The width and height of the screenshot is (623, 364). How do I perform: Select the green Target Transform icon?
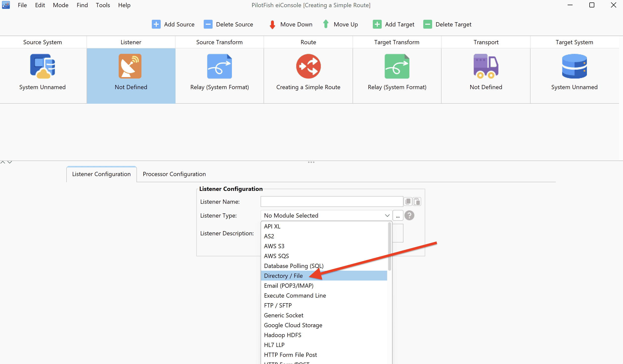pyautogui.click(x=397, y=66)
